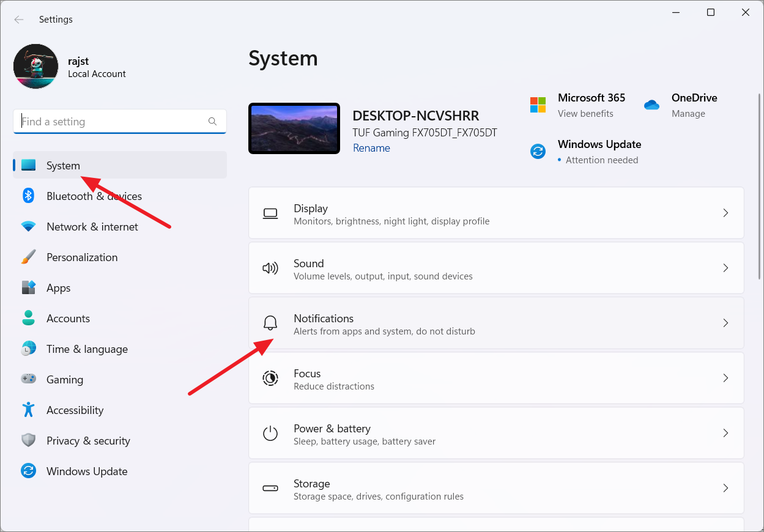Viewport: 764px width, 532px height.
Task: Click Microsoft 365 View benefits
Action: point(585,114)
